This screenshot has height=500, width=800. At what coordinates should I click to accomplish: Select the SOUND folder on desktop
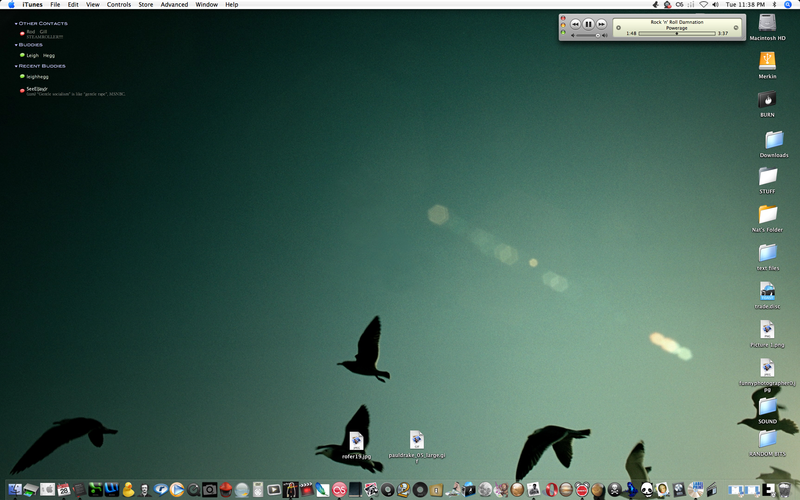tap(767, 407)
